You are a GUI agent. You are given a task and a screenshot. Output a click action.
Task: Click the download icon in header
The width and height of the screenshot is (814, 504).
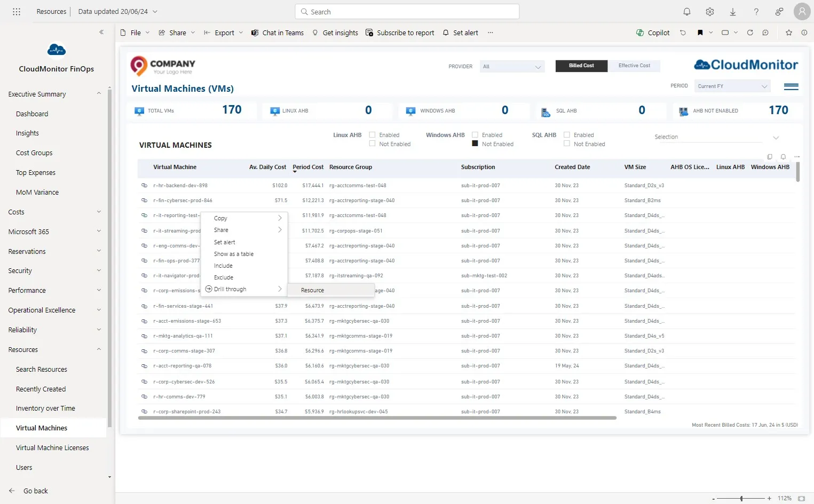[733, 11]
